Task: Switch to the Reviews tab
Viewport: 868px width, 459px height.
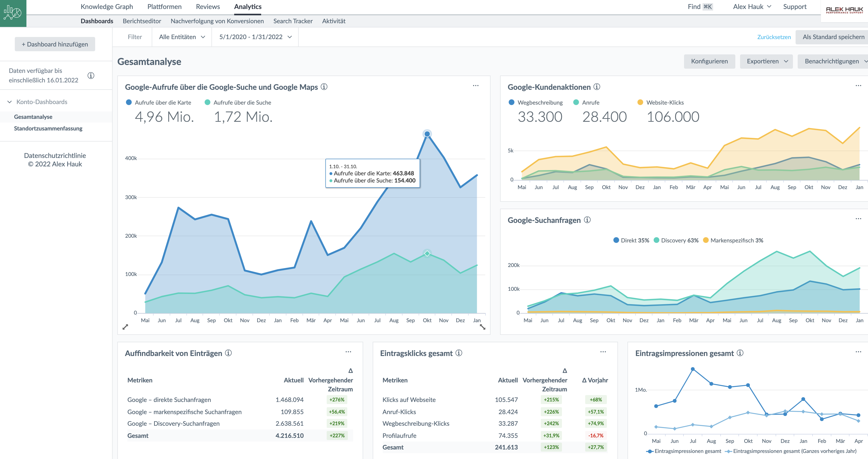Action: click(207, 7)
